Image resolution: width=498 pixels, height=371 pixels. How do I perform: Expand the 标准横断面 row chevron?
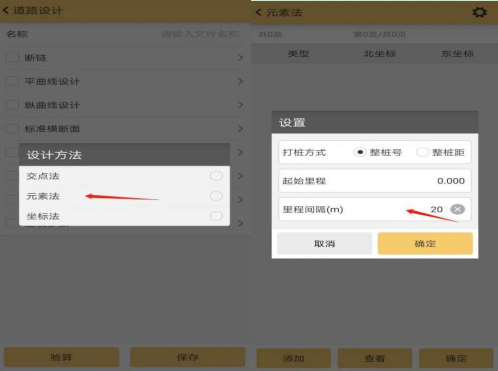click(240, 129)
